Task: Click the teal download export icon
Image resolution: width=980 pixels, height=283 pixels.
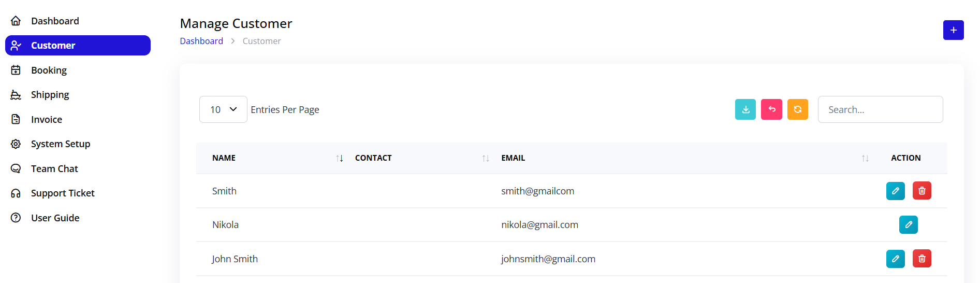Action: coord(745,109)
